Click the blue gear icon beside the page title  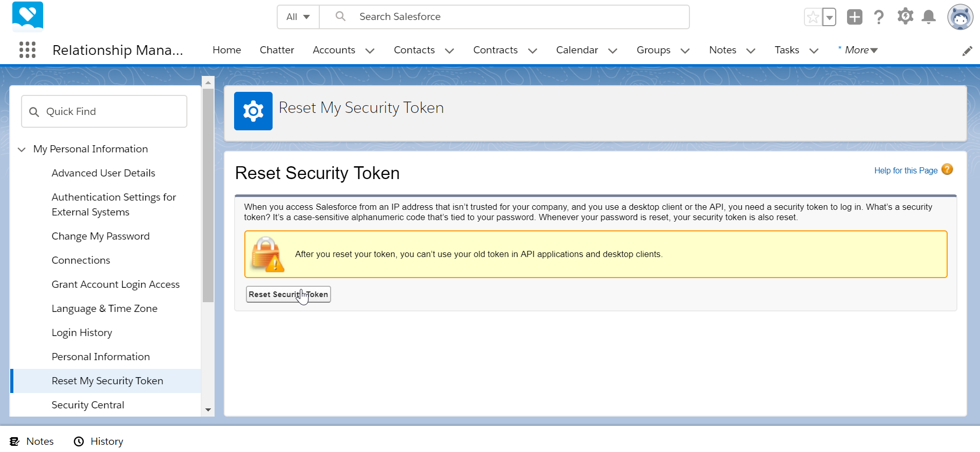point(253,111)
